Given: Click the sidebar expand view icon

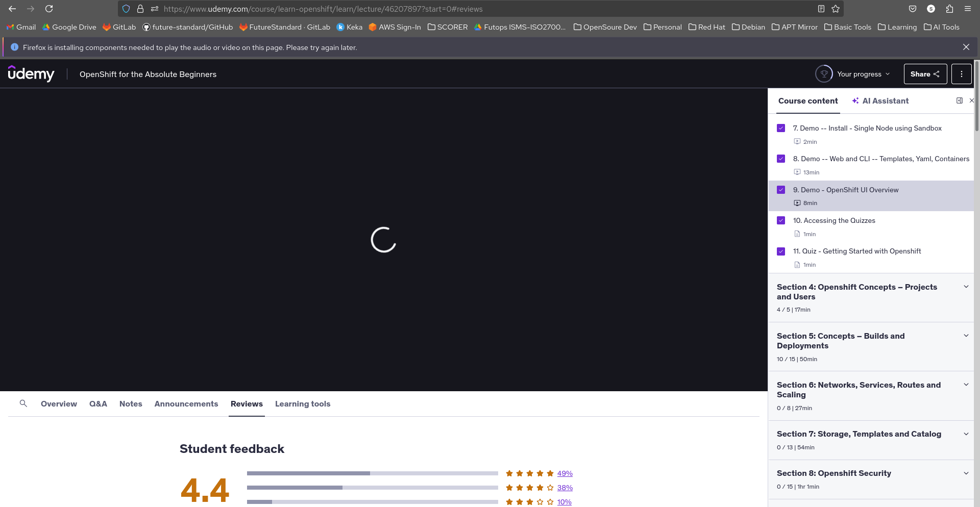Looking at the screenshot, I should click(960, 100).
